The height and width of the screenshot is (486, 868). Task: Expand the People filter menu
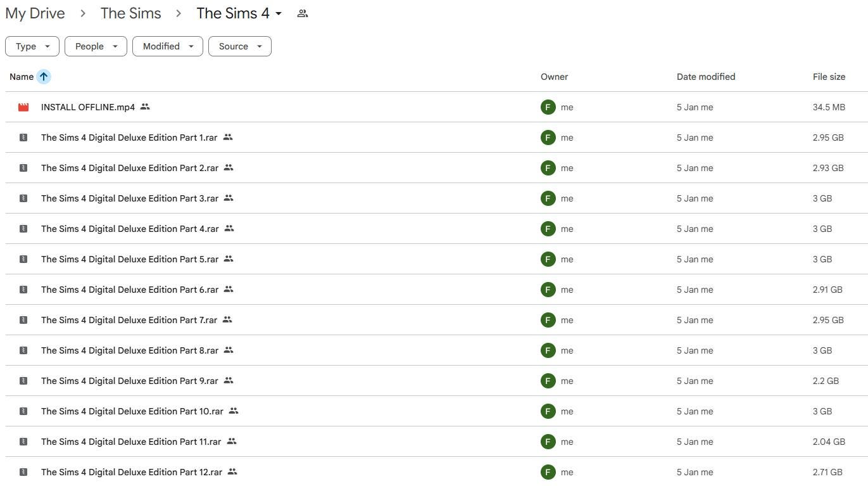[95, 46]
